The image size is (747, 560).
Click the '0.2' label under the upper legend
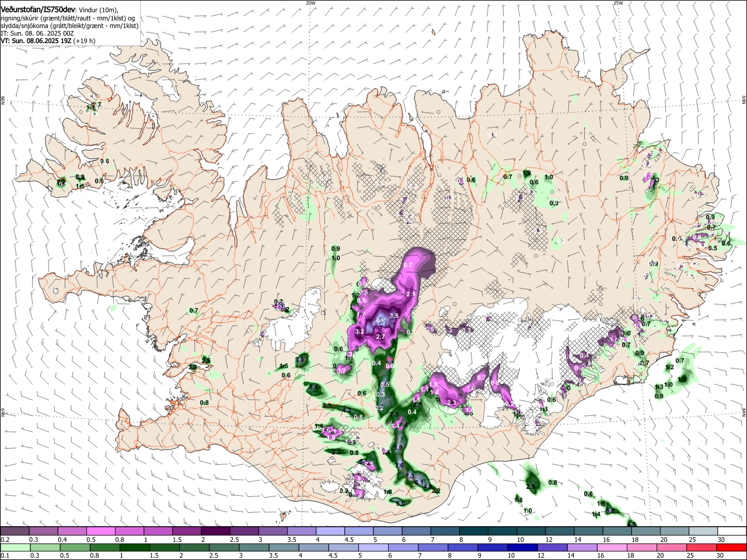(5, 540)
